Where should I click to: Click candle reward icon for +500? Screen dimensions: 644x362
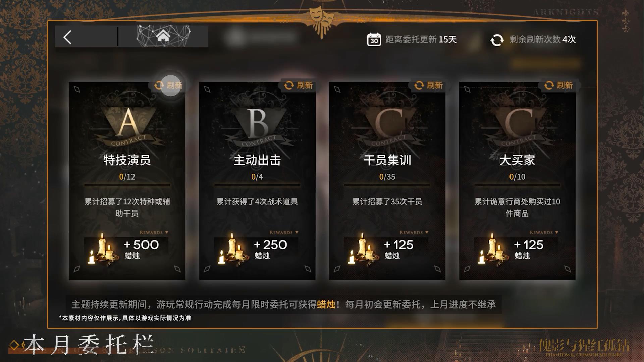[103, 250]
